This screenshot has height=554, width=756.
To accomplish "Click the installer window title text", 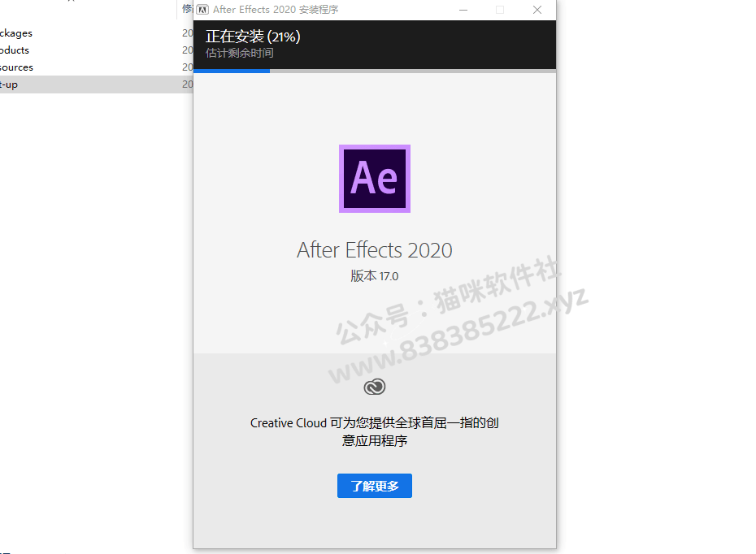I will click(x=276, y=10).
